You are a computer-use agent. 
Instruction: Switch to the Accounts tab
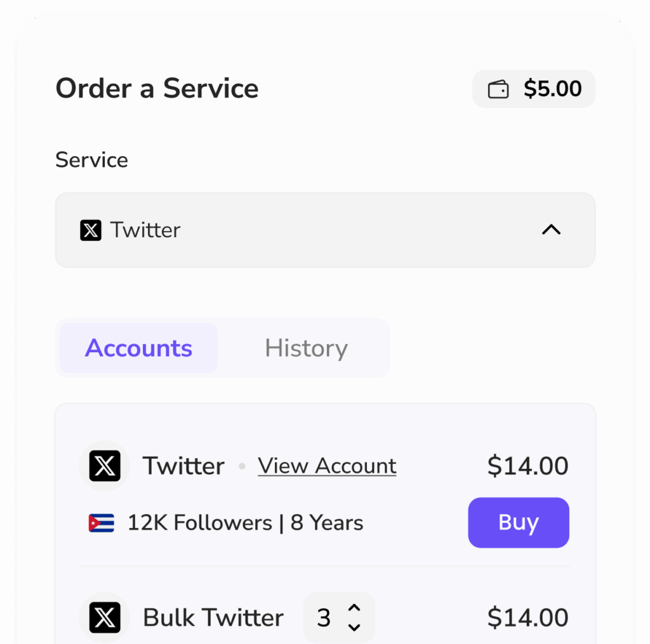[138, 348]
